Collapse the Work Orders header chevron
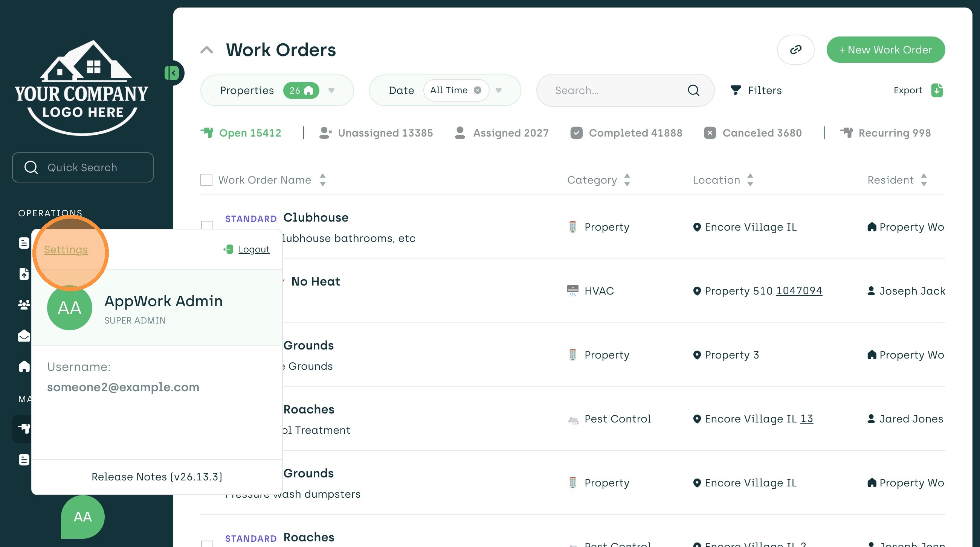The height and width of the screenshot is (547, 980). [206, 50]
